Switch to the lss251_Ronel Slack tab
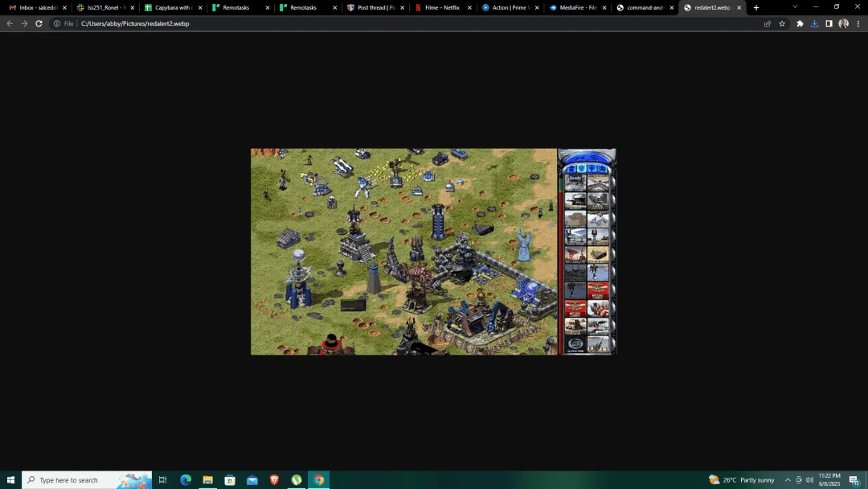Image resolution: width=868 pixels, height=489 pixels. point(102,8)
